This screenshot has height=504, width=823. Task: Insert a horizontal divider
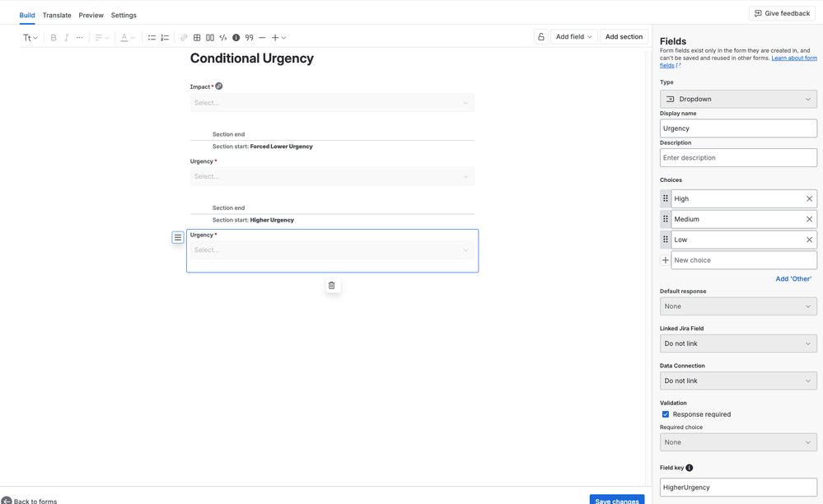click(262, 38)
